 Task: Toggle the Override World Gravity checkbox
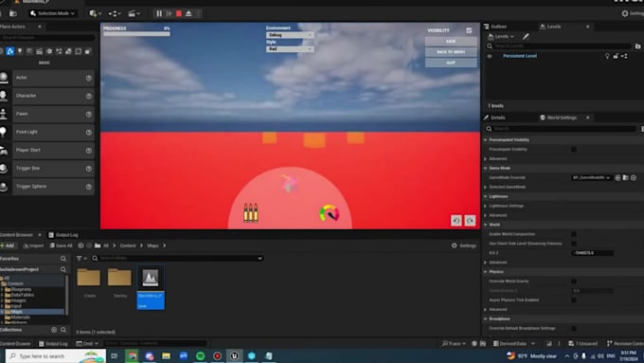click(x=574, y=281)
